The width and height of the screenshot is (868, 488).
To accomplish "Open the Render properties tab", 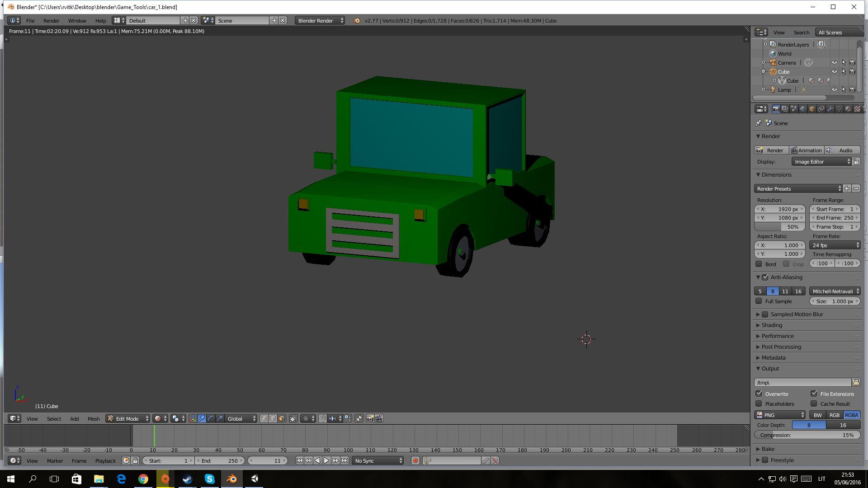I will coord(776,109).
